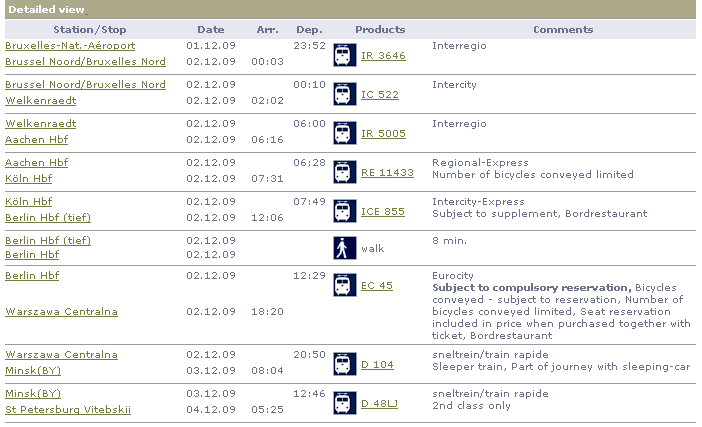Click the pedestrian walk icon
The height and width of the screenshot is (427, 702).
344,248
